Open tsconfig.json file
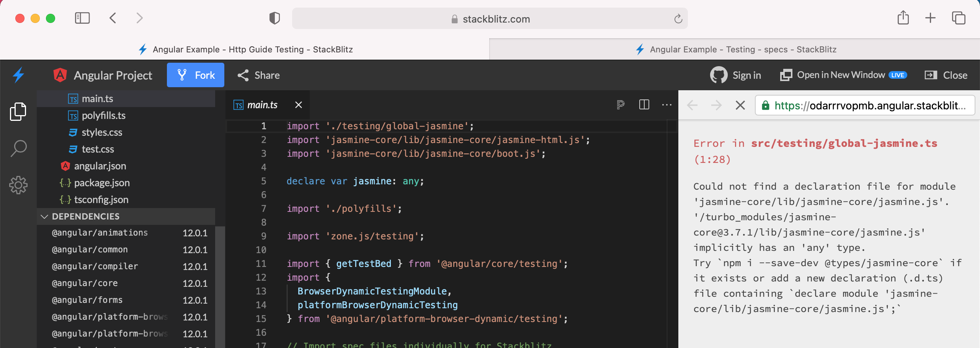Viewport: 980px width, 348px height. coord(126,200)
